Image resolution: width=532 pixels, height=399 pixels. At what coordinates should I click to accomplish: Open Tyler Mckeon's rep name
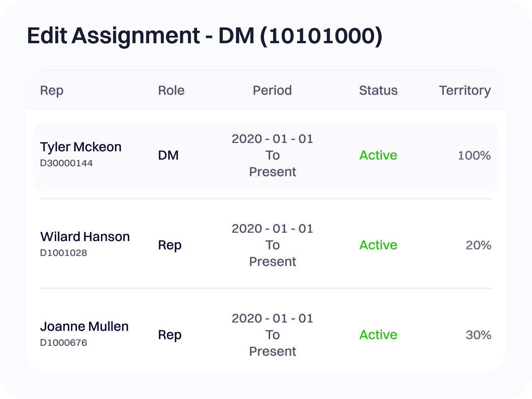(81, 147)
